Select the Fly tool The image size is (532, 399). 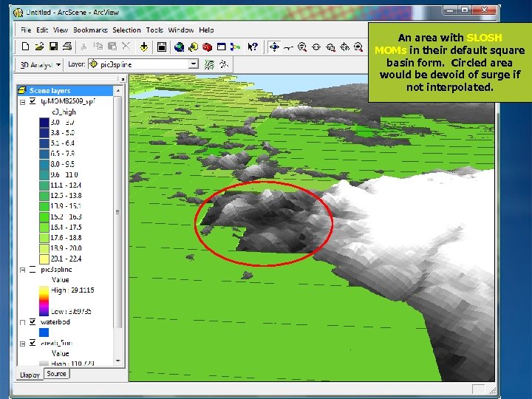288,47
